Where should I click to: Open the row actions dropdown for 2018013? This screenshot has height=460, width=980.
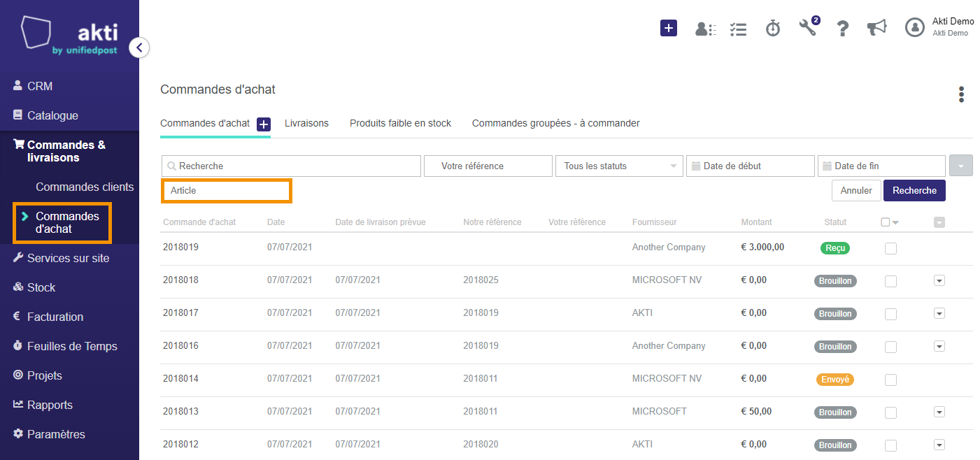939,412
